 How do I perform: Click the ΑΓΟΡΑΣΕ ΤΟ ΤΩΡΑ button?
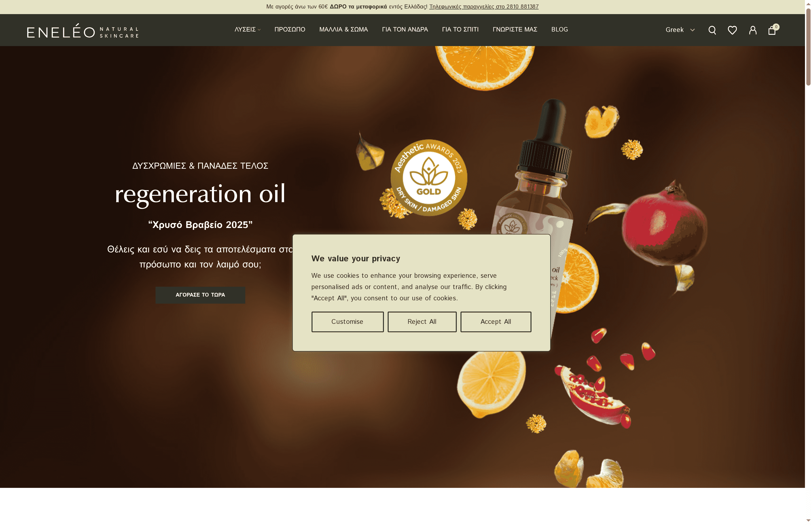(x=200, y=294)
